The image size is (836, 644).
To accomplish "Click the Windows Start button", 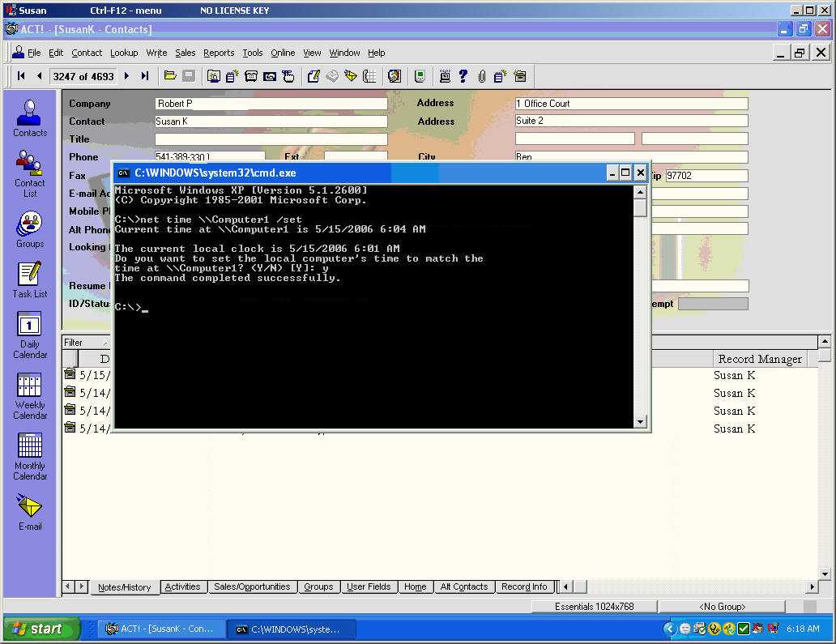I will pos(42,629).
